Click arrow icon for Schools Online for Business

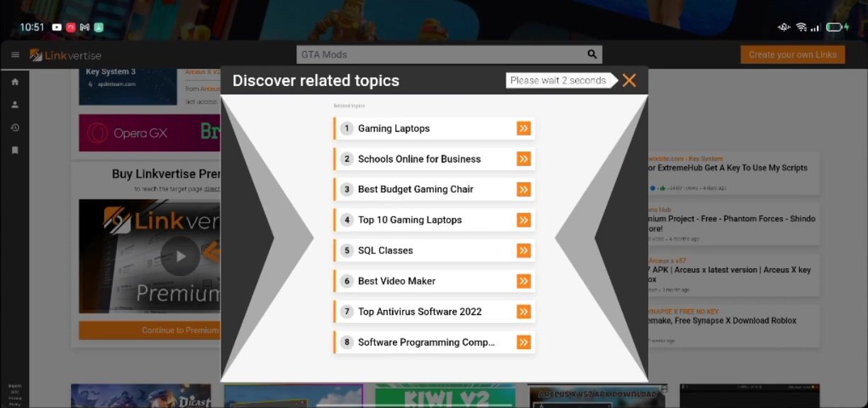523,159
